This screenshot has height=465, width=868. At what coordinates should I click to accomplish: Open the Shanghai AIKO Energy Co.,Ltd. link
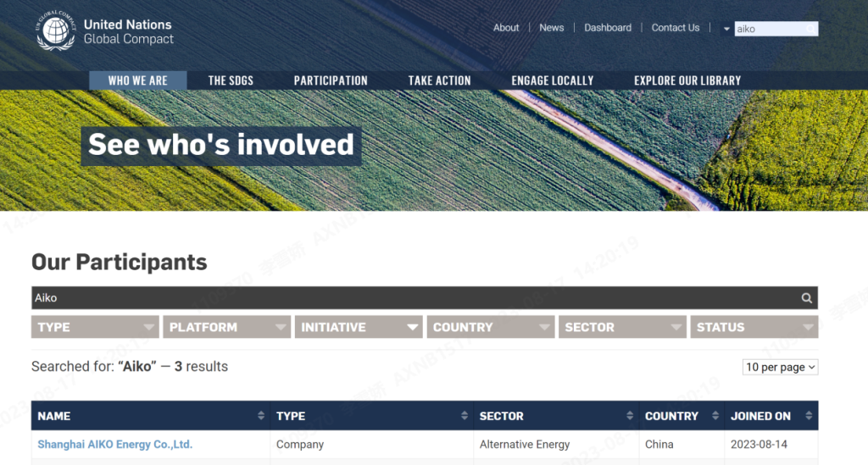[115, 445]
